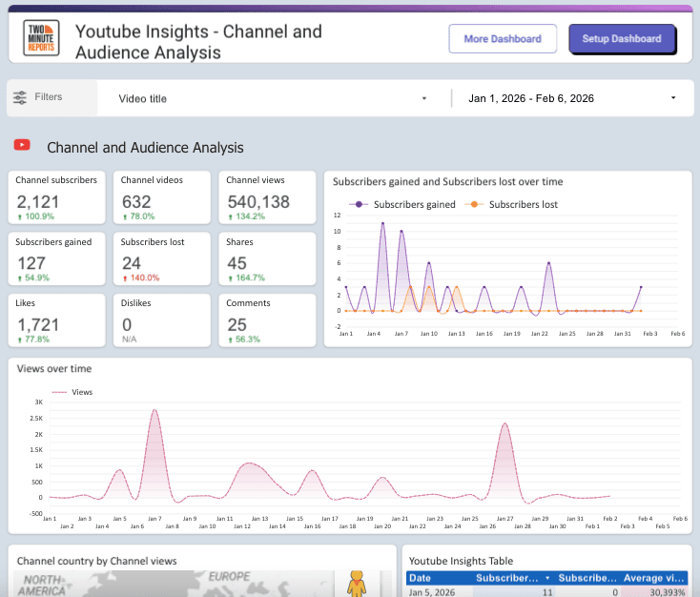Click the EUROPE label on the map

click(230, 577)
